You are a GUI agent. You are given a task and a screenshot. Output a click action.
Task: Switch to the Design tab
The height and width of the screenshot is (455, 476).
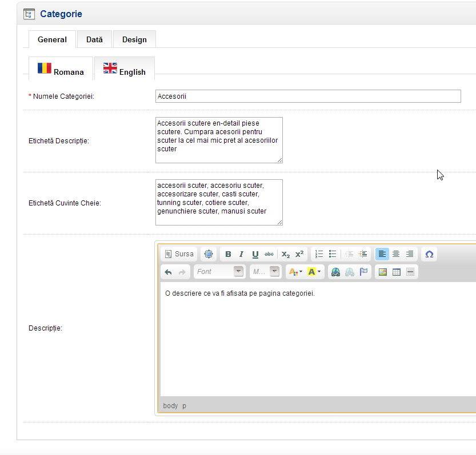click(134, 39)
